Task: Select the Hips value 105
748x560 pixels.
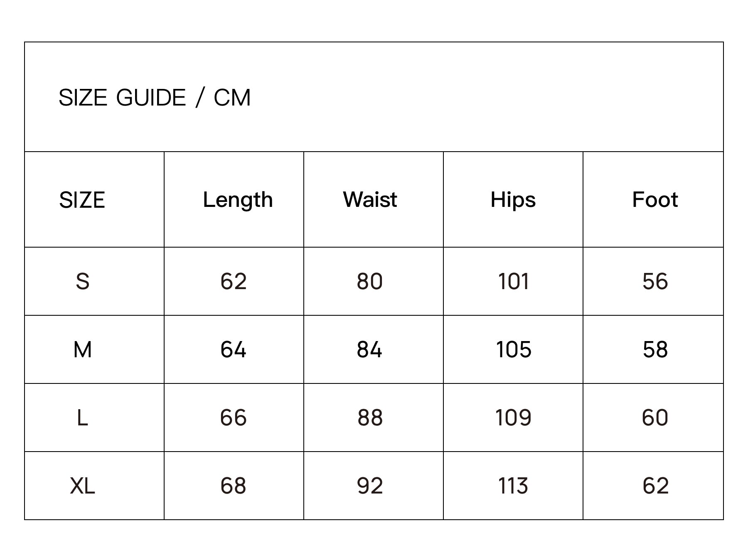Action: pyautogui.click(x=513, y=349)
